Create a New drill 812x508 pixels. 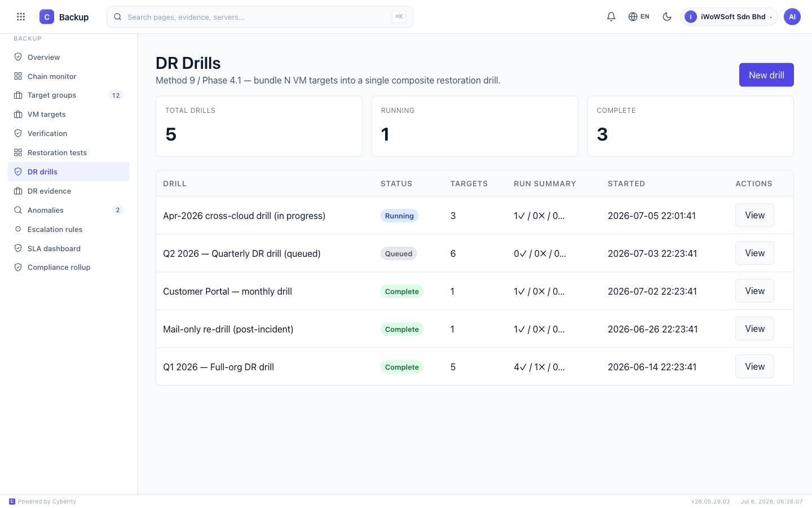click(x=766, y=75)
